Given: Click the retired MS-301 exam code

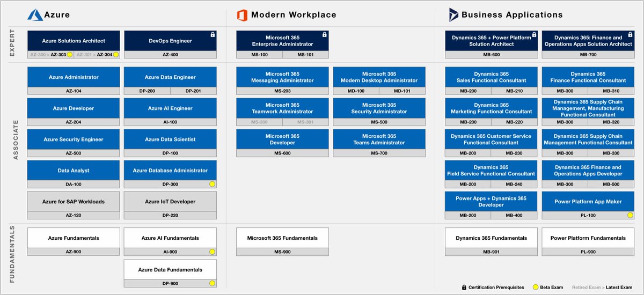Looking at the screenshot, I should point(305,122).
